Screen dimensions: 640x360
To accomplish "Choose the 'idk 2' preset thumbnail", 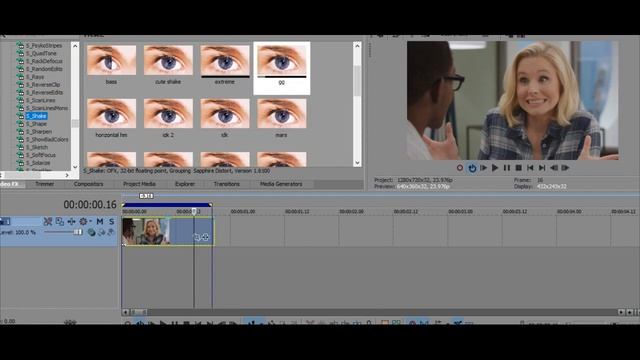I will pyautogui.click(x=168, y=113).
